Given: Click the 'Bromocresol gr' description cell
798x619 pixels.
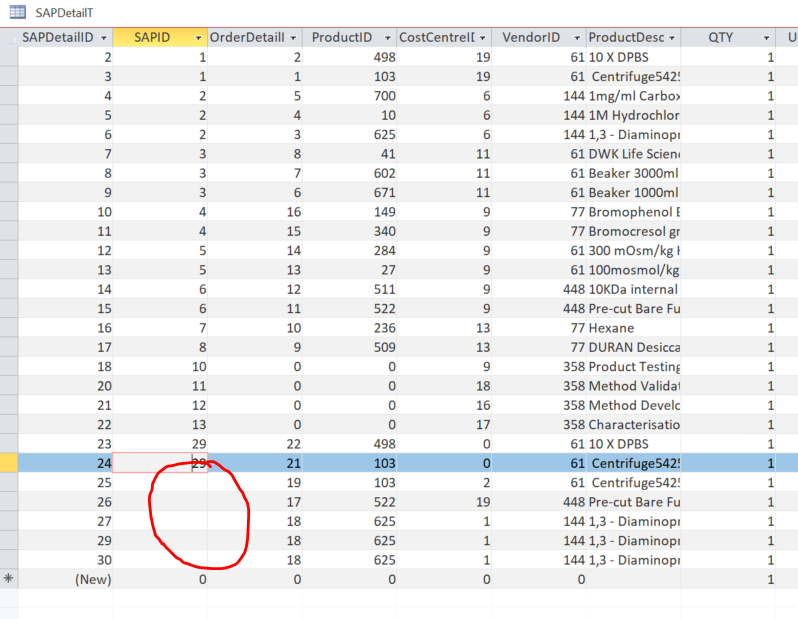Looking at the screenshot, I should tap(633, 231).
